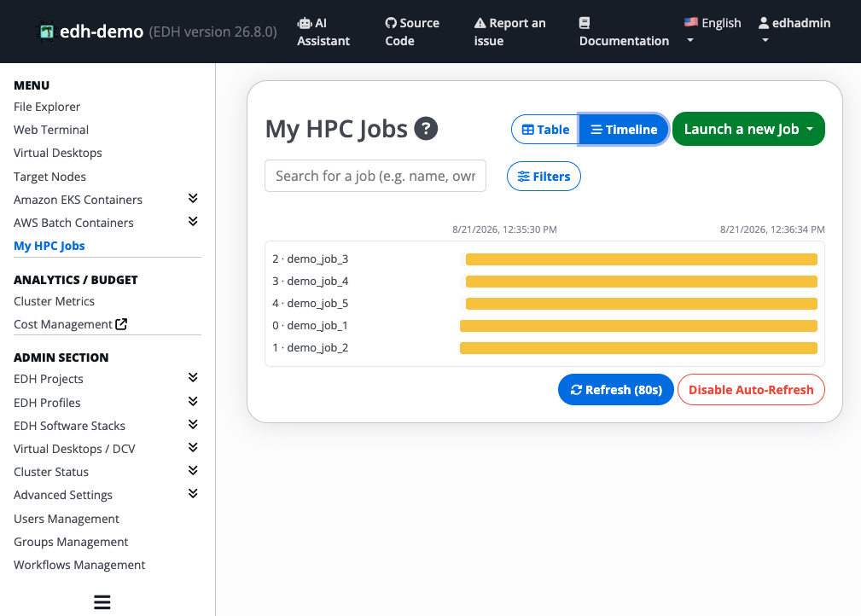
Task: Click the edh-demo logo icon
Action: pyautogui.click(x=46, y=32)
